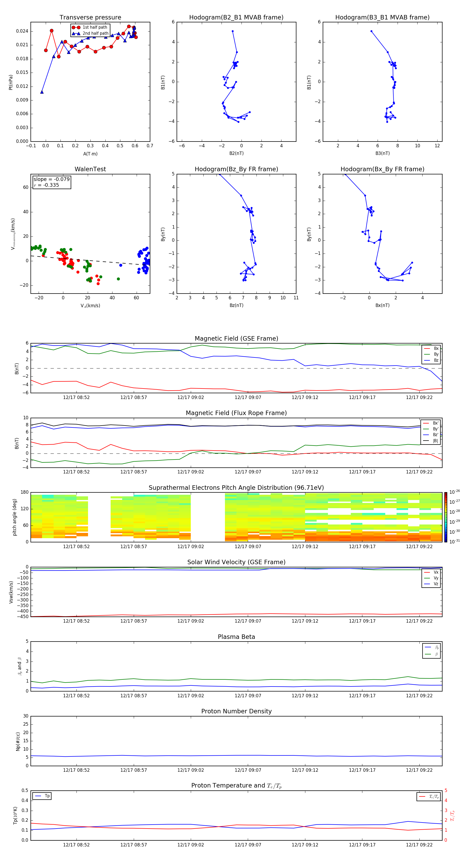Select '|B|' in the Flux Rope legend

click(x=431, y=441)
